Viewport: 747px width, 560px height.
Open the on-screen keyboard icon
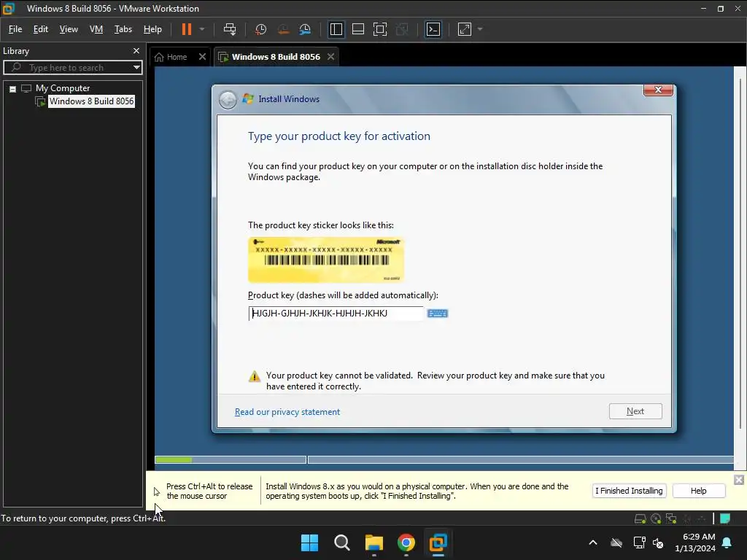point(438,314)
